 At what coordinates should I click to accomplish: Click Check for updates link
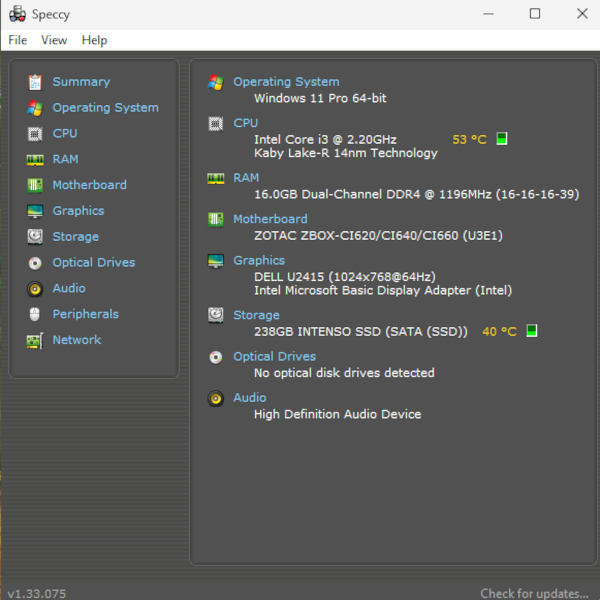point(534,593)
